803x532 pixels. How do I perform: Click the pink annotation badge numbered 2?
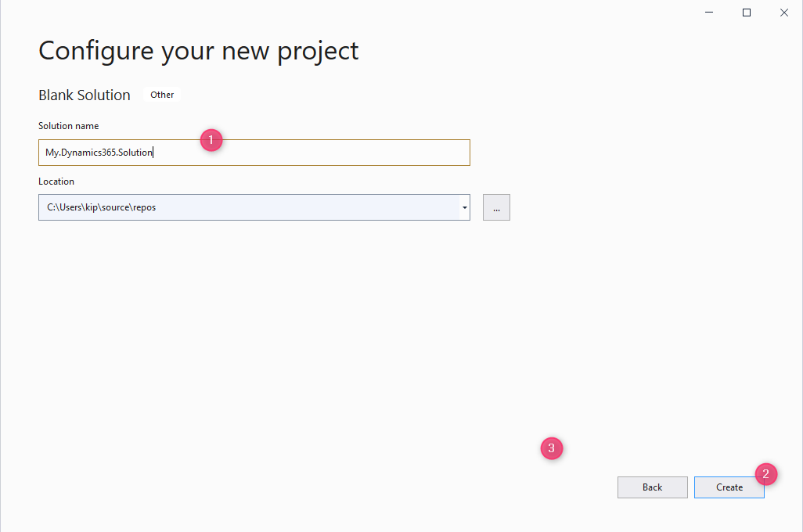point(765,474)
